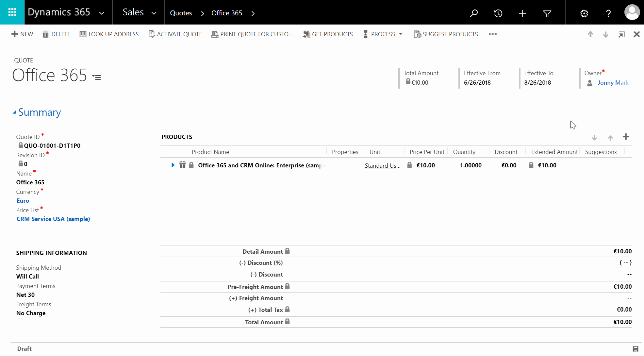Viewport: 644px width, 356px height.
Task: Click LOOK UP ADDRESS command
Action: (109, 34)
